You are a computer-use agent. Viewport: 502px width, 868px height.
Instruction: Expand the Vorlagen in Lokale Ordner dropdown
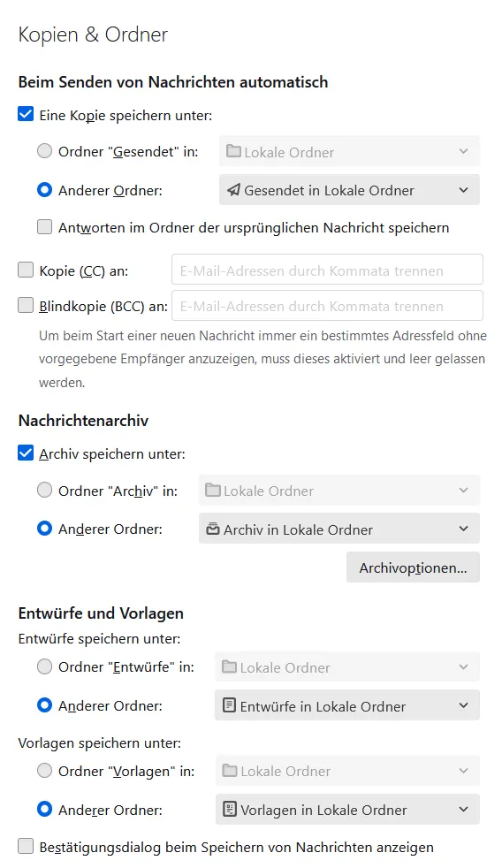coord(347,810)
